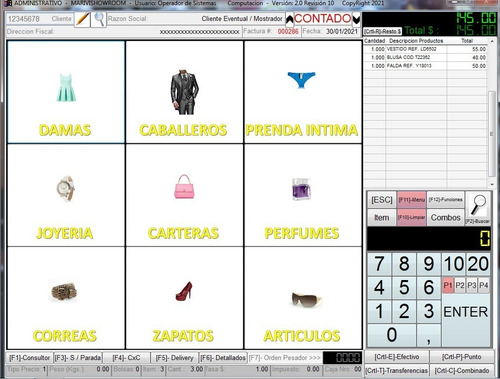This screenshot has width=500, height=379.
Task: Click [Crtl-C]-Combinado payment button
Action: coord(462,370)
